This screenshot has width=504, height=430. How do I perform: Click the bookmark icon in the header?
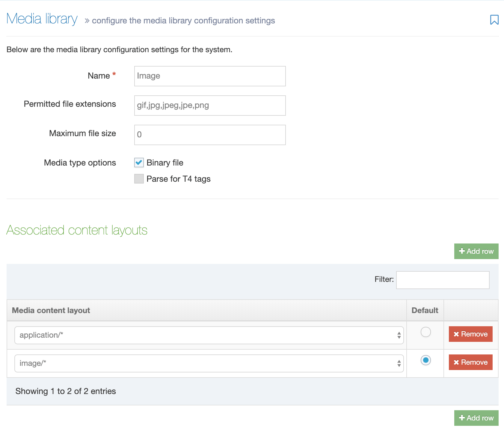[494, 20]
